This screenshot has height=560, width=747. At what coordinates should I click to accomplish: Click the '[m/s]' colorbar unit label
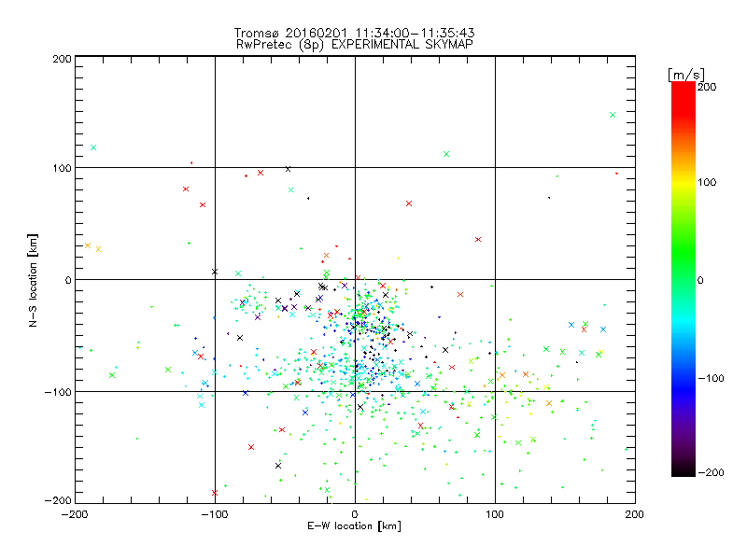686,75
